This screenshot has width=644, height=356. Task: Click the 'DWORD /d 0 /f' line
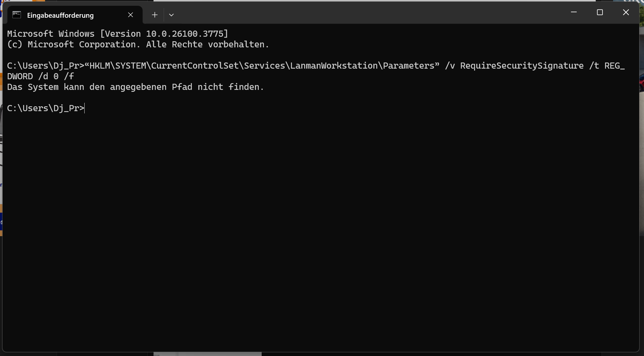point(41,76)
